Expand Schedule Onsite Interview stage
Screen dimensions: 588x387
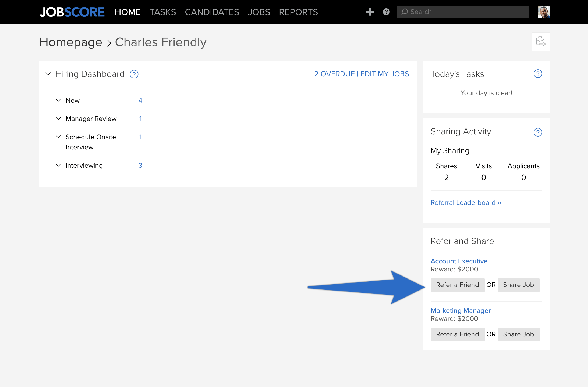58,137
